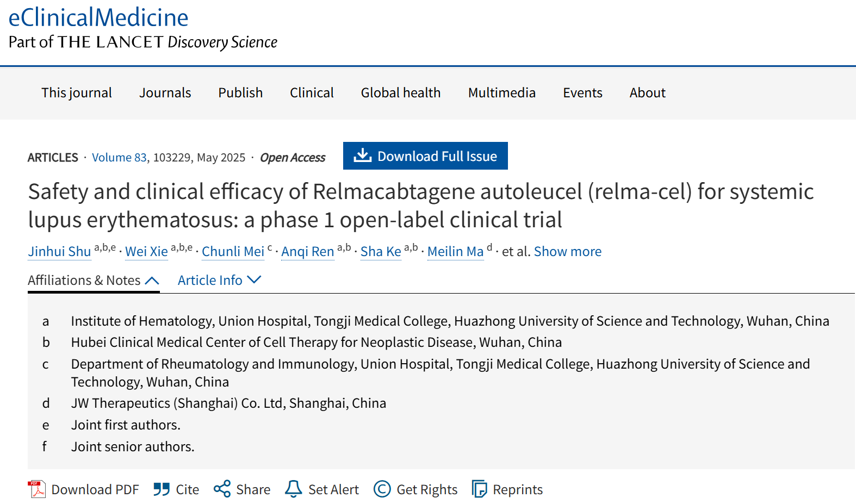Open author Meilin Ma's link
Screen dimensions: 856x504
click(455, 252)
